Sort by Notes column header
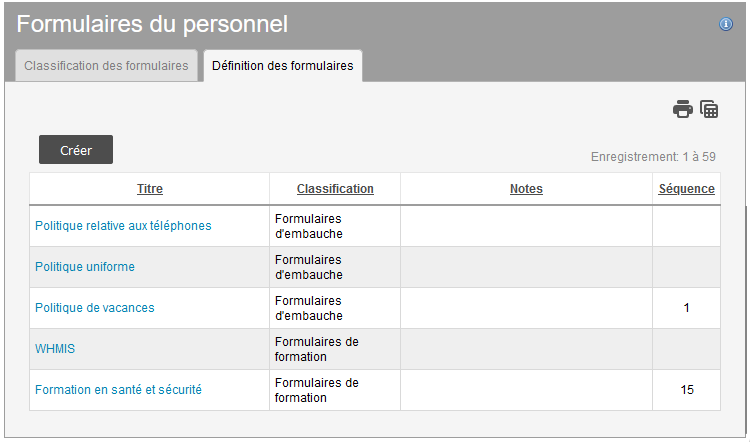This screenshot has height=442, width=750. point(526,189)
